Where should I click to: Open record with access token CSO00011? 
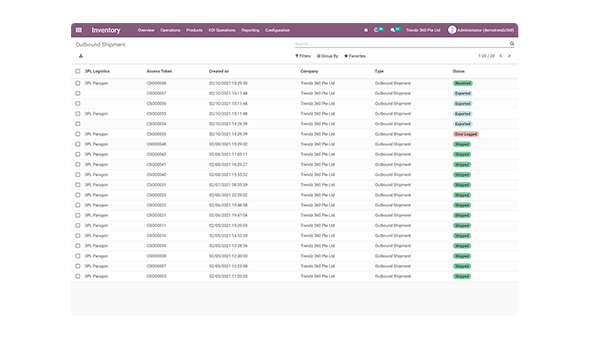pyautogui.click(x=156, y=225)
